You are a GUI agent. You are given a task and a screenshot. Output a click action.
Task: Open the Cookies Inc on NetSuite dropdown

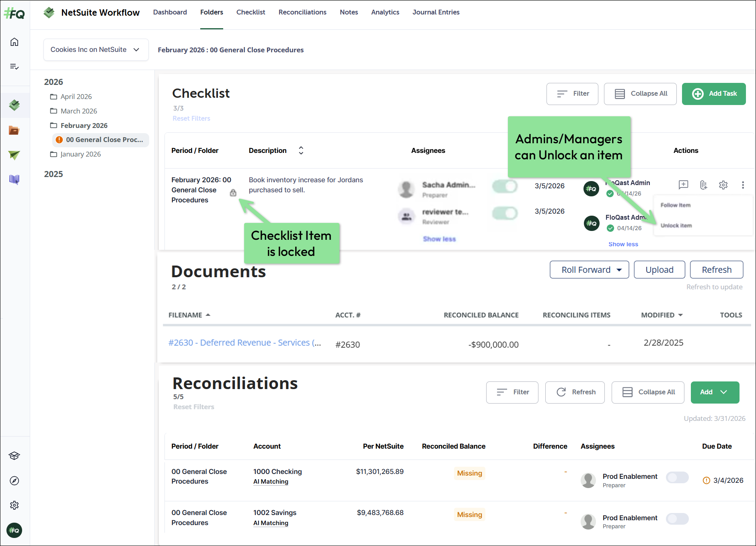96,49
